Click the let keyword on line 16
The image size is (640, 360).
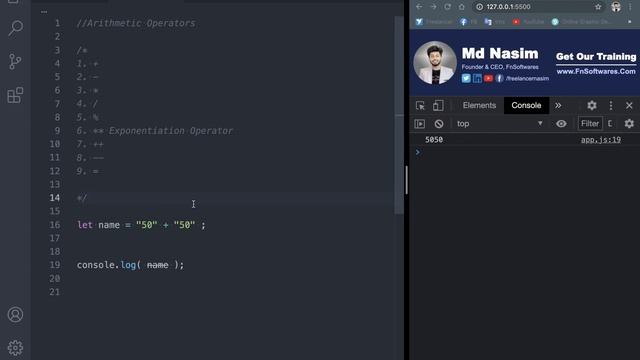[85, 225]
